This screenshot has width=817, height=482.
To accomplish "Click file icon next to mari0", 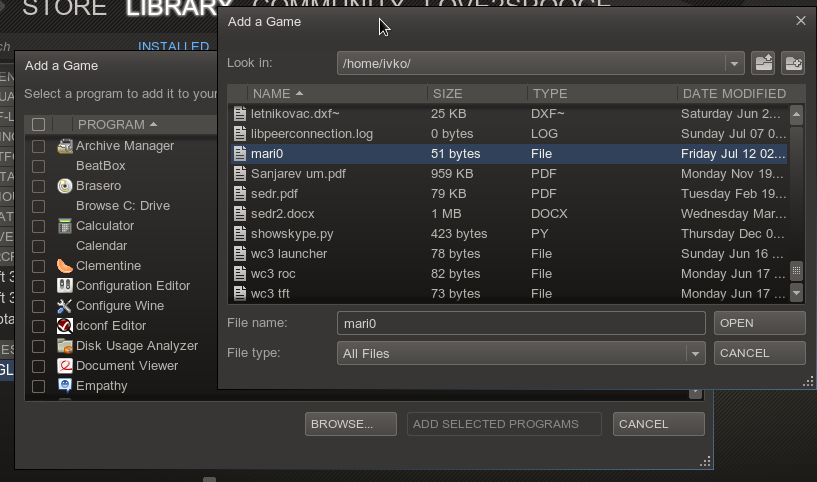I will click(240, 154).
